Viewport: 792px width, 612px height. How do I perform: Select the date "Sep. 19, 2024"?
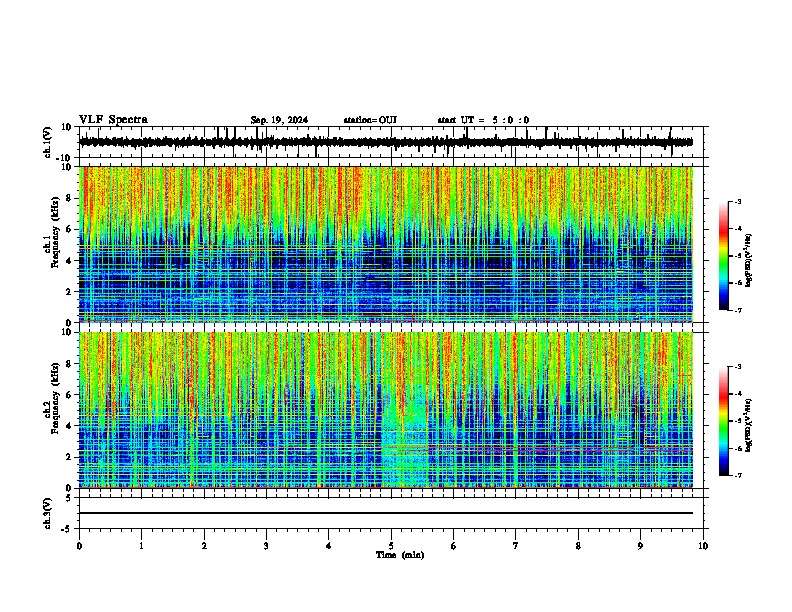pos(279,120)
